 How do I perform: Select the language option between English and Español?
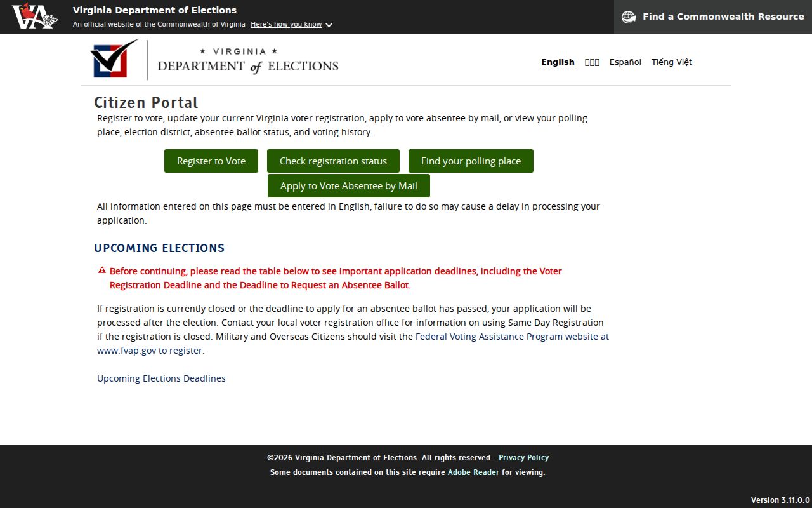click(592, 62)
